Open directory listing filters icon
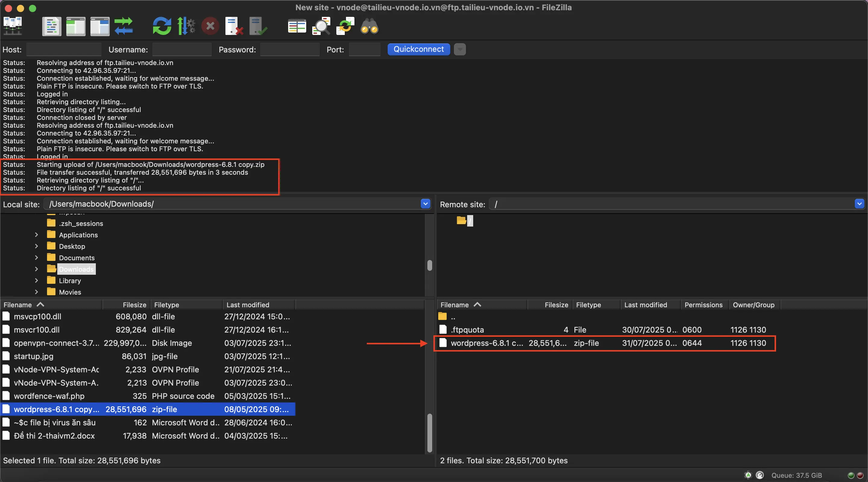Viewport: 868px width, 482px height. coord(297,26)
